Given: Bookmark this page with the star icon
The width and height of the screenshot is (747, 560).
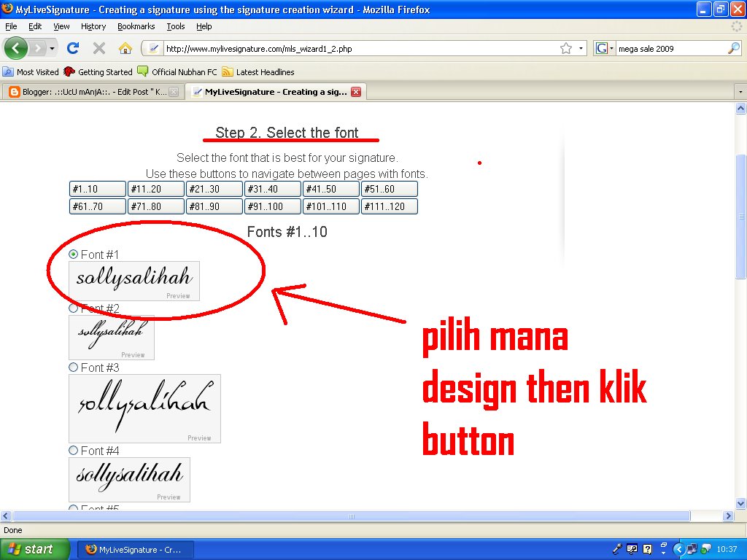Looking at the screenshot, I should pos(566,48).
